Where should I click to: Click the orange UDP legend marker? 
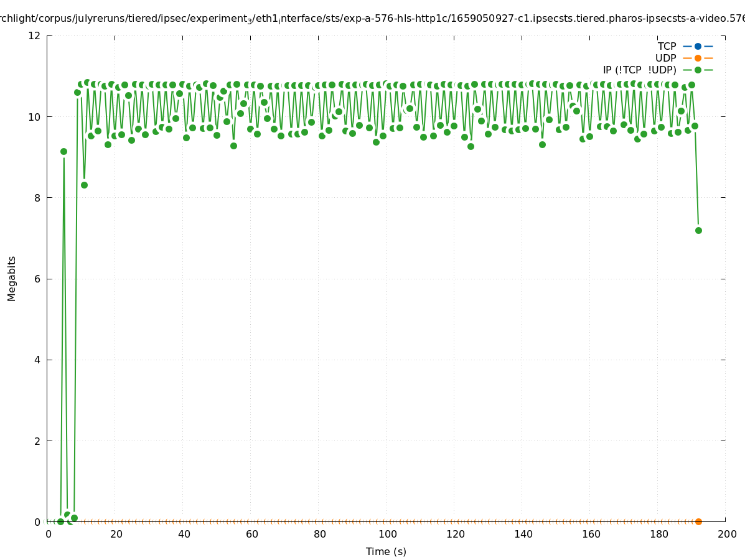click(x=698, y=58)
